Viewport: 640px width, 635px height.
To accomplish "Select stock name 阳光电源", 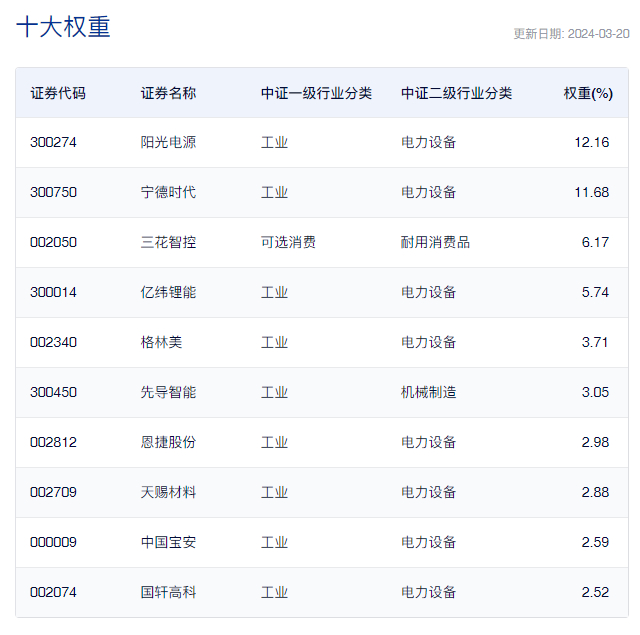I will point(168,142).
